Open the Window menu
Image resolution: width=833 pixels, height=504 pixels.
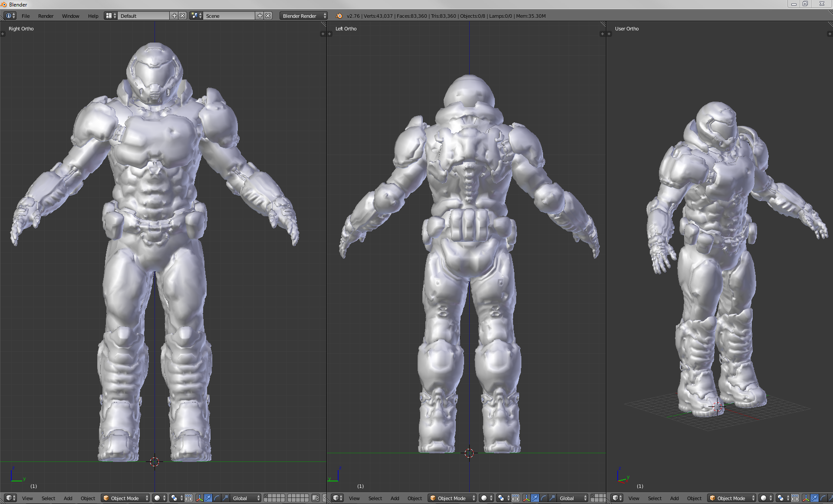click(70, 16)
